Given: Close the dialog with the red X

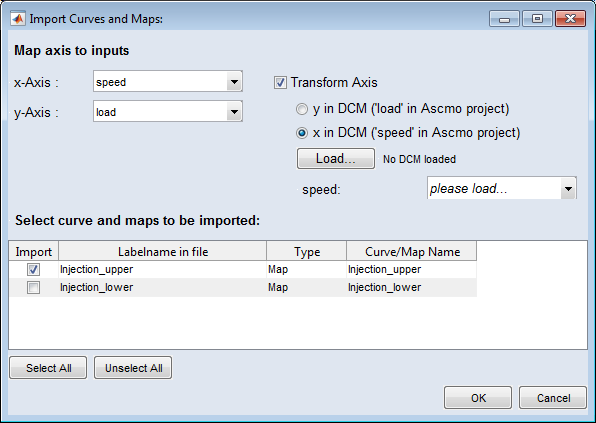Looking at the screenshot, I should 570,19.
